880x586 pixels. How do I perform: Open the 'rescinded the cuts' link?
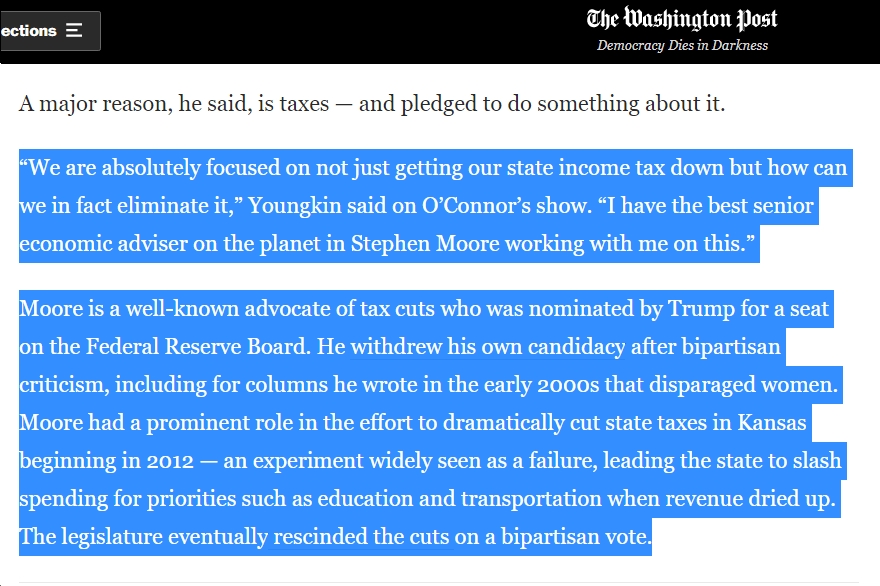pyautogui.click(x=361, y=537)
